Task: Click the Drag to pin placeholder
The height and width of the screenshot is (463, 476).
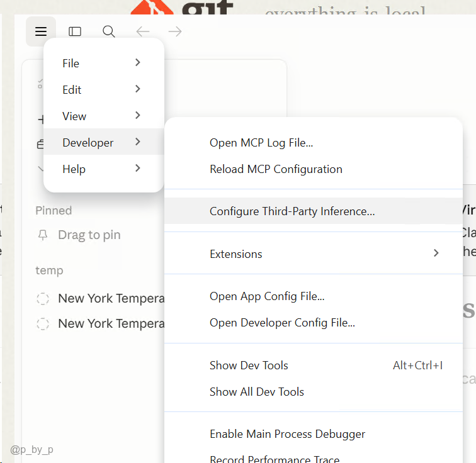Action: pos(89,235)
